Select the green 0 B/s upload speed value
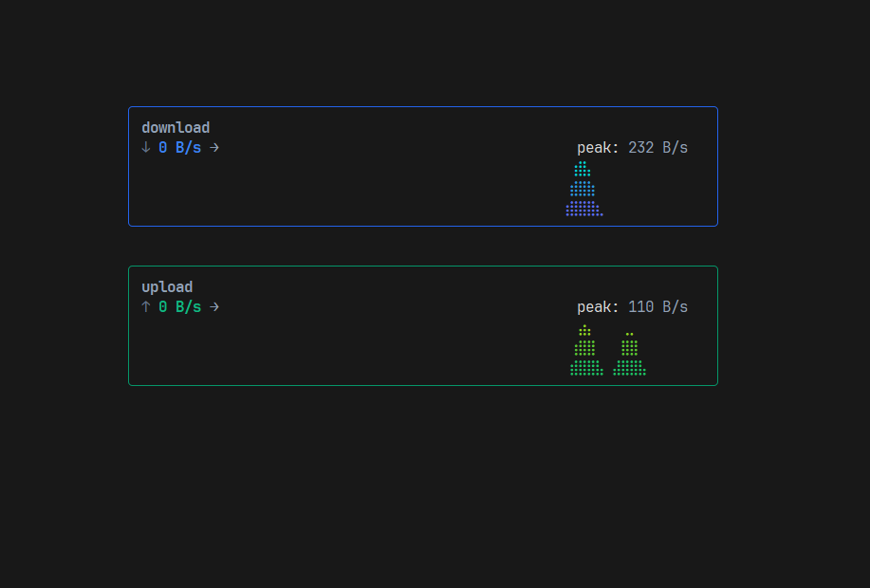870x588 pixels. pyautogui.click(x=179, y=306)
